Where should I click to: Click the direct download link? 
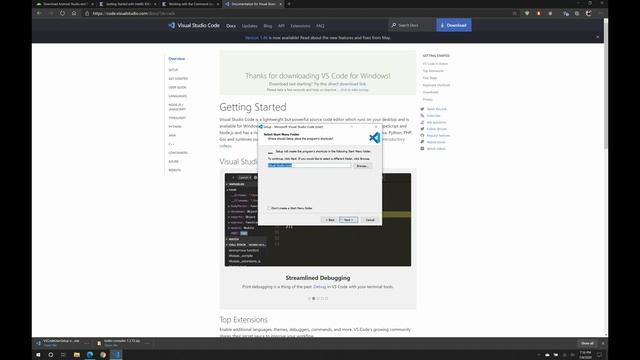(x=348, y=84)
